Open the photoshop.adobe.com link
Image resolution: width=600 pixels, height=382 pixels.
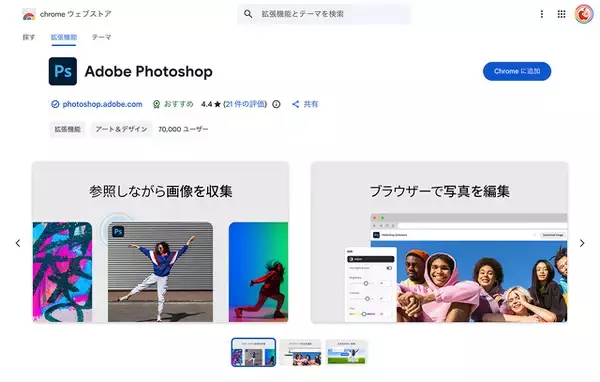(x=102, y=104)
